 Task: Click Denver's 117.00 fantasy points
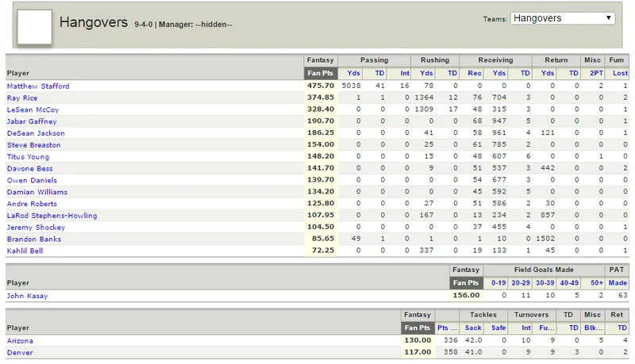(418, 352)
